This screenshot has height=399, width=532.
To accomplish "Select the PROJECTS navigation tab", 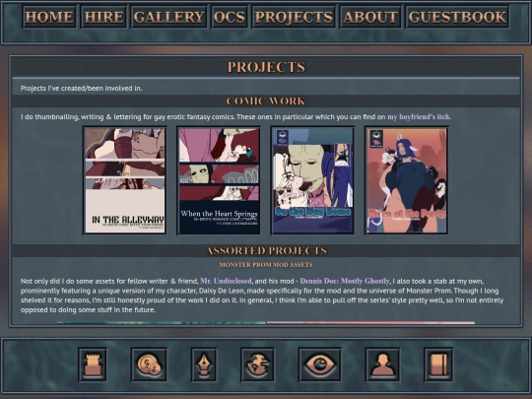I will pos(294,17).
